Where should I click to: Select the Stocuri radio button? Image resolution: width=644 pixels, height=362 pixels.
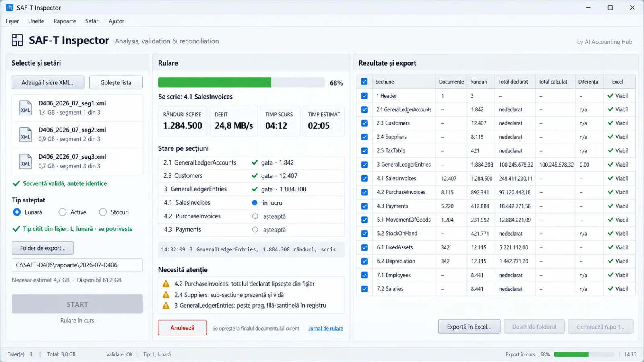(x=103, y=212)
